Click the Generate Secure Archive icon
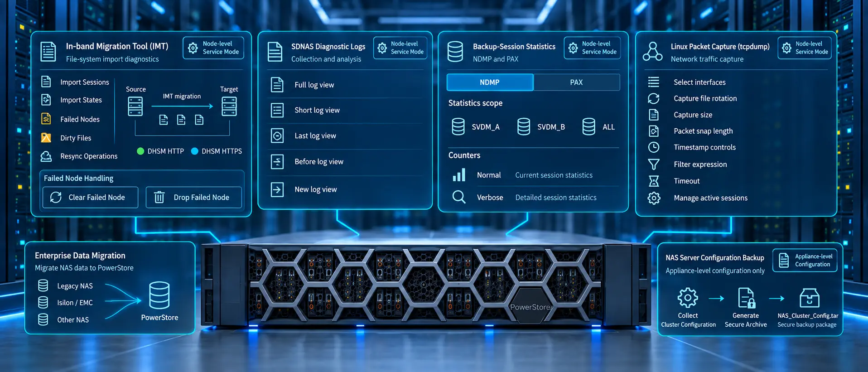The width and height of the screenshot is (868, 372). (746, 298)
